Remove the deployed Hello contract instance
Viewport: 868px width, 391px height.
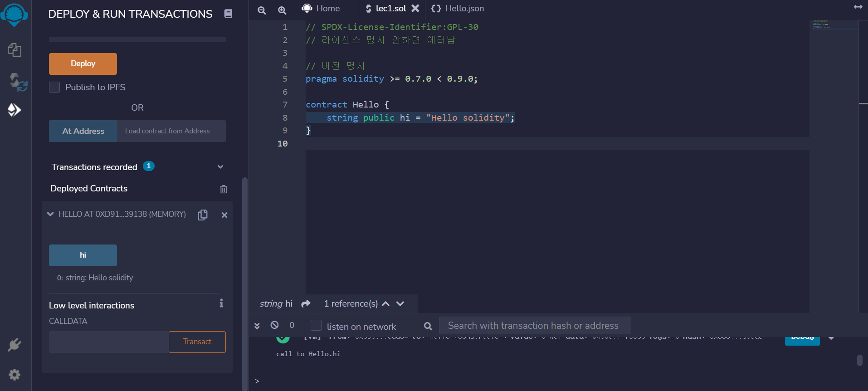coord(224,215)
